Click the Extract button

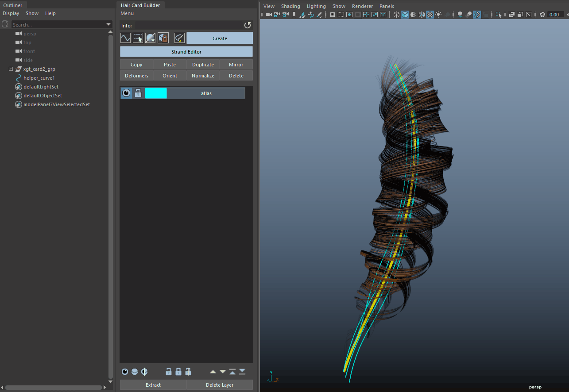(153, 385)
